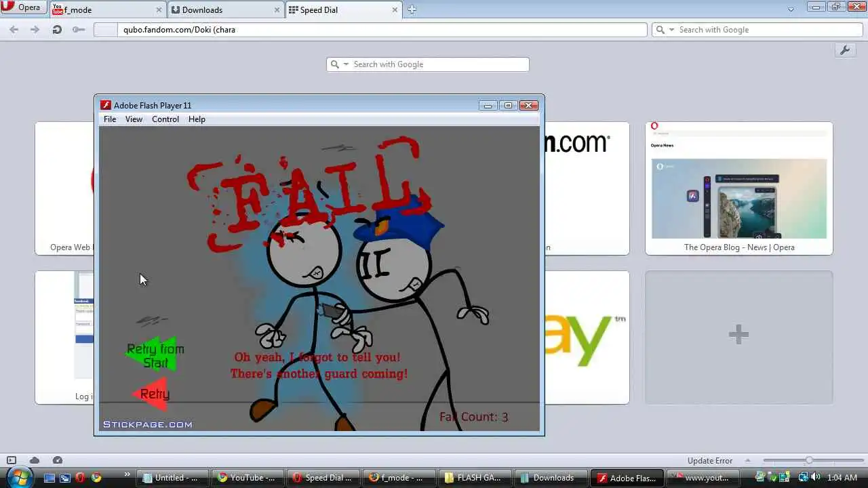Click the Show Desktop quick launch icon
This screenshot has width=868, height=488.
(49, 478)
